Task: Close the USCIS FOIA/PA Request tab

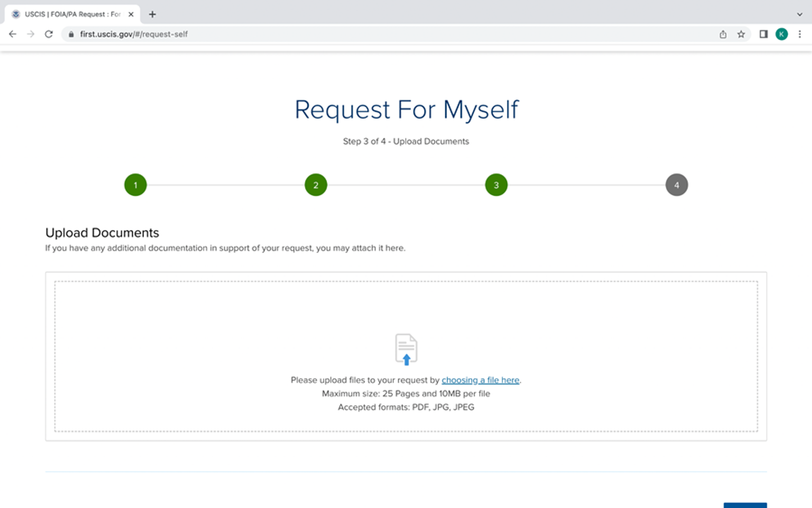Action: click(x=131, y=14)
